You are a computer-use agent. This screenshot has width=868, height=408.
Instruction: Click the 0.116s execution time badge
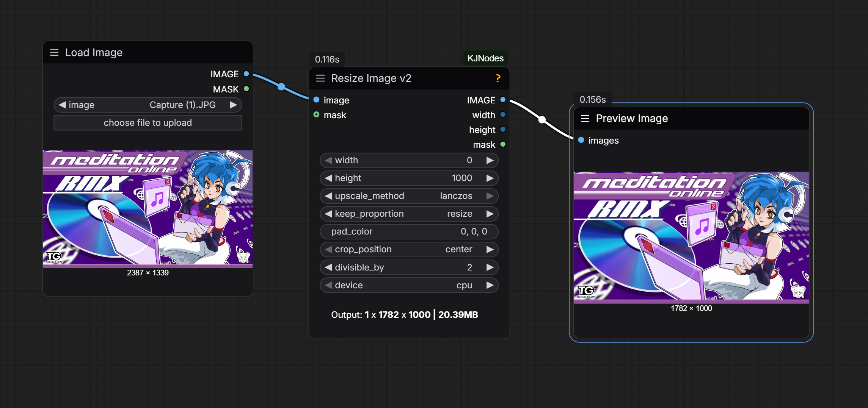pyautogui.click(x=327, y=59)
